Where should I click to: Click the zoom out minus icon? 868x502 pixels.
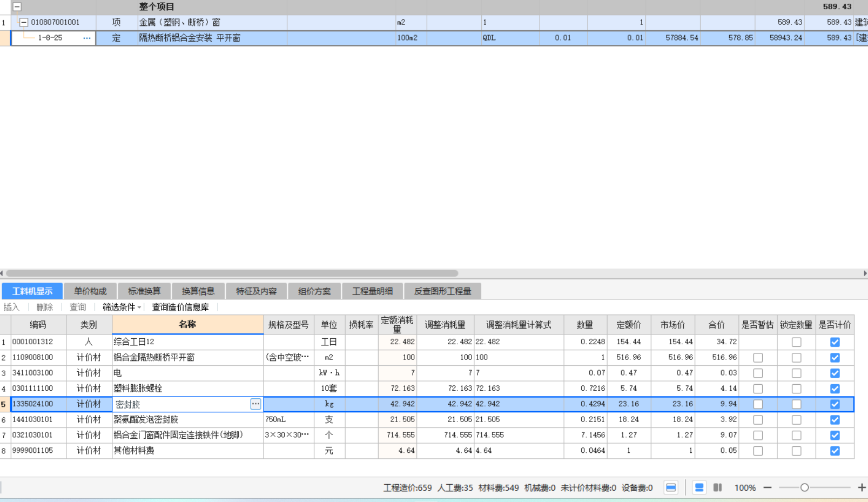click(x=768, y=487)
